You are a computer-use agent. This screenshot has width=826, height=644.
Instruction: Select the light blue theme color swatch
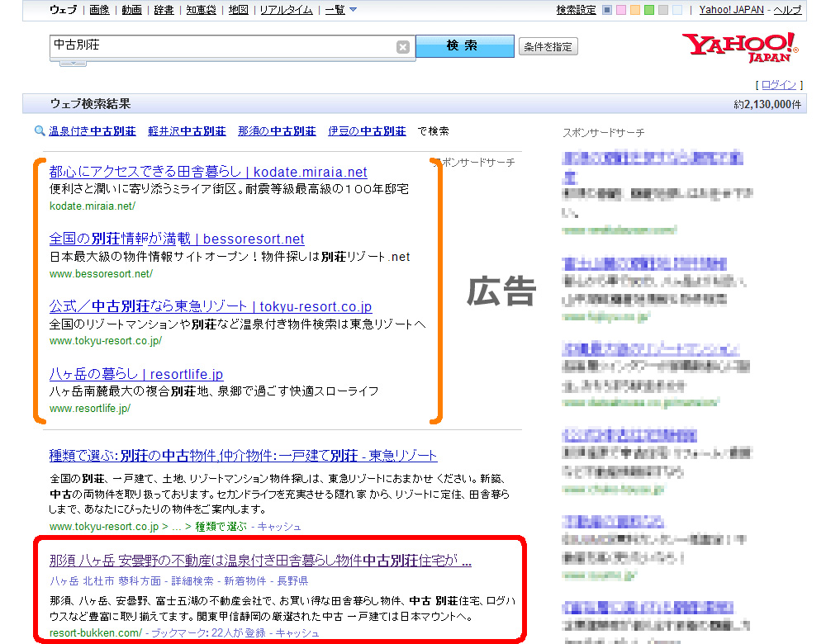click(x=677, y=10)
